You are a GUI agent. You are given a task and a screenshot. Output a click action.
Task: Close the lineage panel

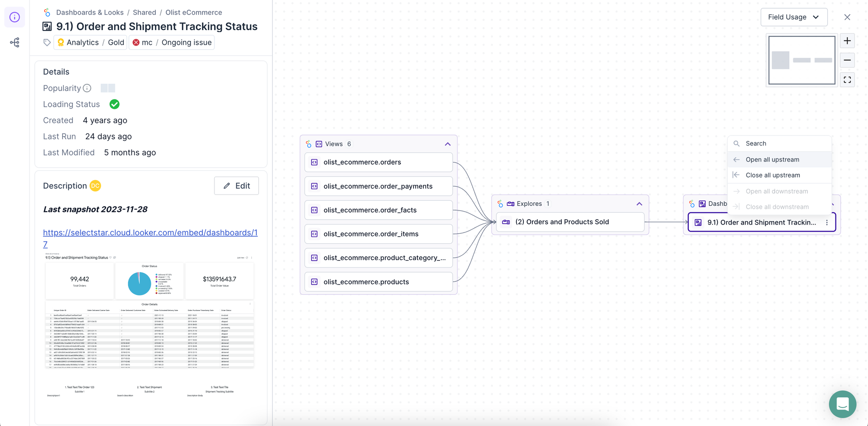(x=847, y=17)
